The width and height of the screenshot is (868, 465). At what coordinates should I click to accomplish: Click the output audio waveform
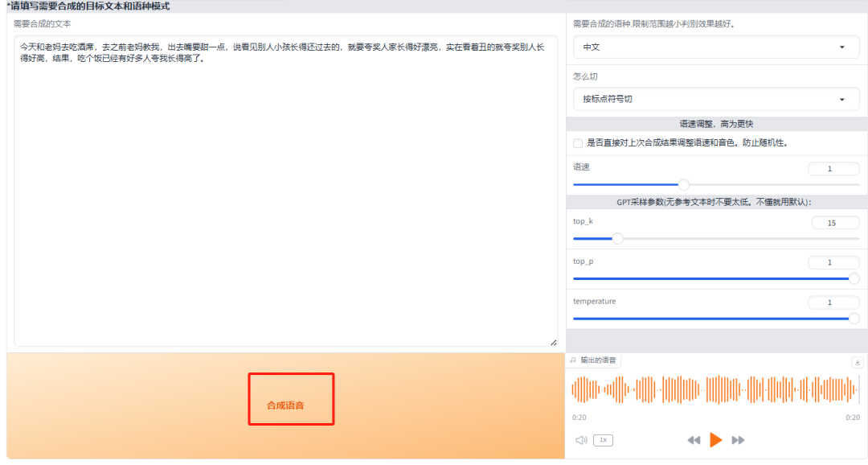tap(715, 389)
